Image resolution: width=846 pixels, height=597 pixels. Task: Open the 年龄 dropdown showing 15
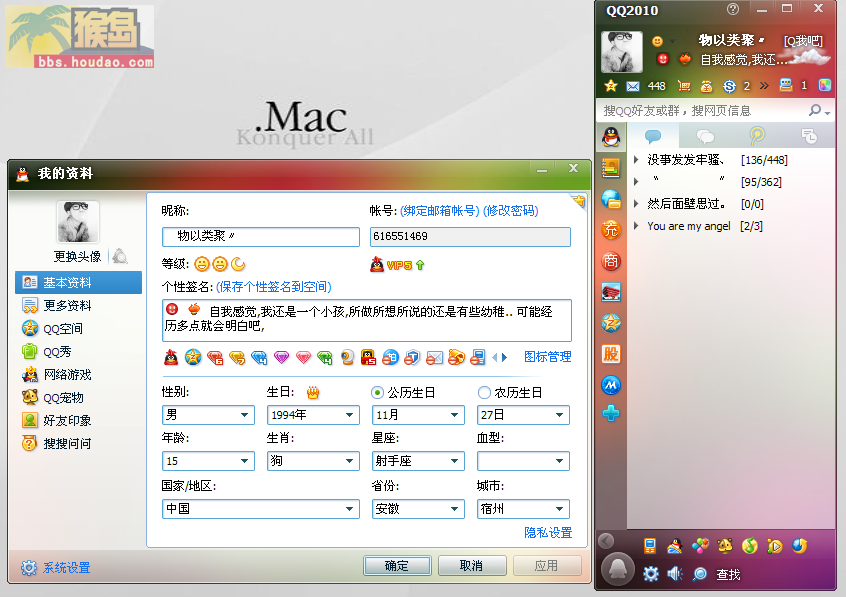[208, 461]
